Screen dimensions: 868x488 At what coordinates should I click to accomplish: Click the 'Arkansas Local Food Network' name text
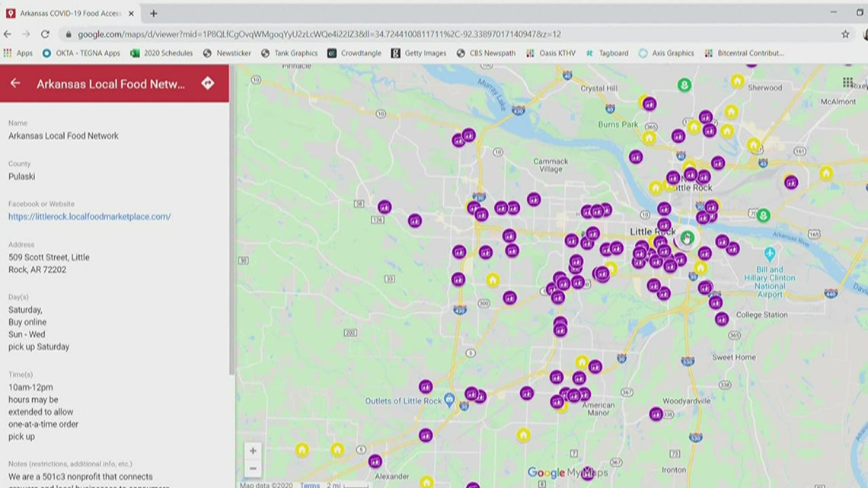64,136
